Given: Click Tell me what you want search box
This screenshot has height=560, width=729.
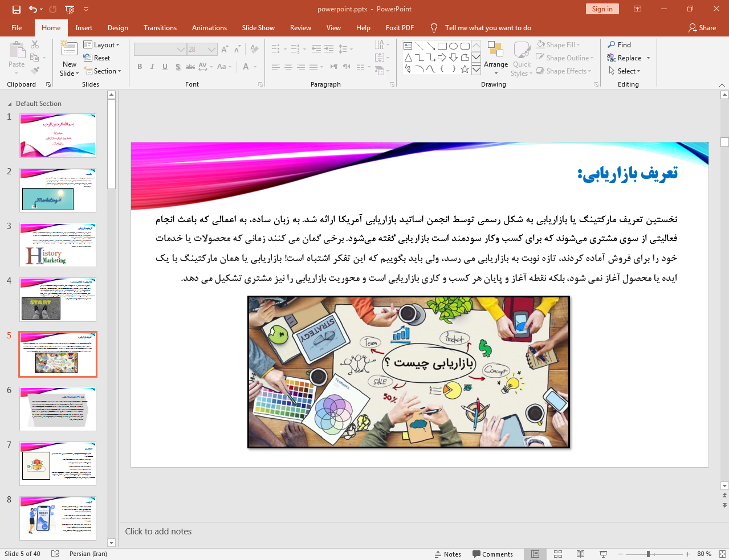Looking at the screenshot, I should (x=488, y=27).
